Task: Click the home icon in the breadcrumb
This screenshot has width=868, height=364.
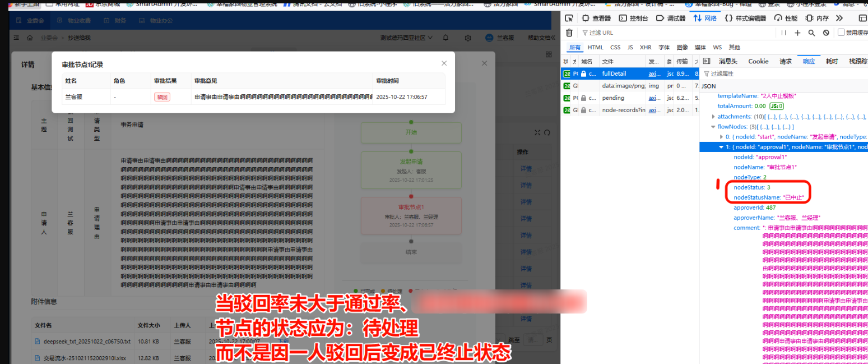Action: point(29,38)
